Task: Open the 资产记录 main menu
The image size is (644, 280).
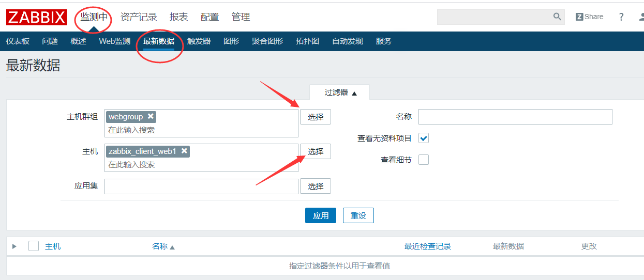Action: (139, 17)
